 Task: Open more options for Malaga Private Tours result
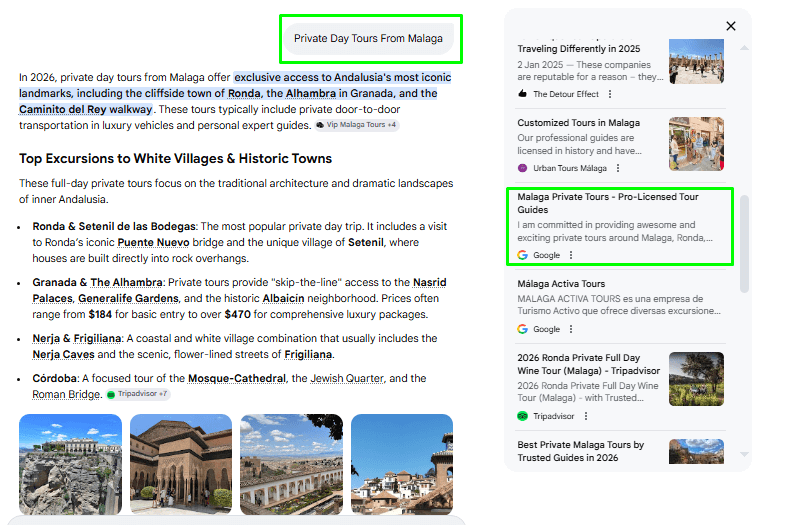click(x=571, y=255)
